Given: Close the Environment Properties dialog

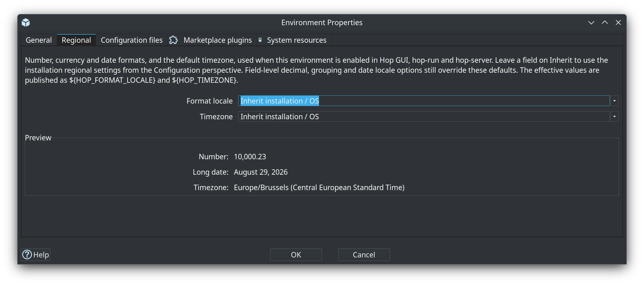Looking at the screenshot, I should (x=618, y=22).
